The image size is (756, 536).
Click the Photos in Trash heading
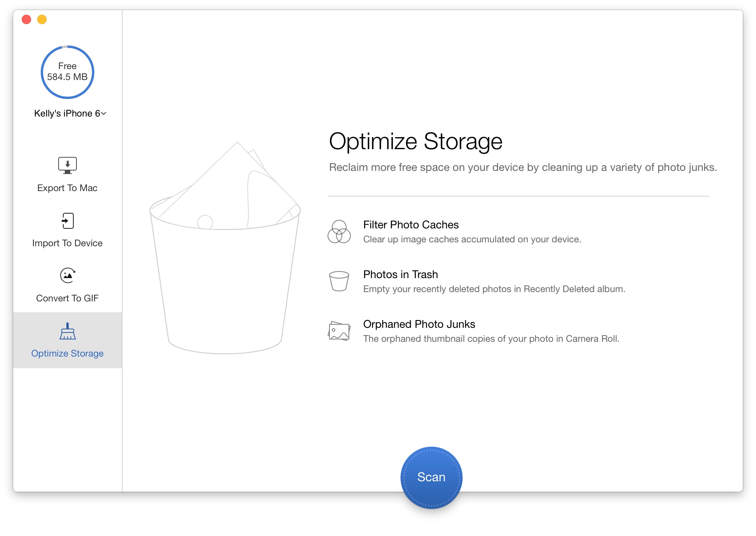[x=401, y=275]
